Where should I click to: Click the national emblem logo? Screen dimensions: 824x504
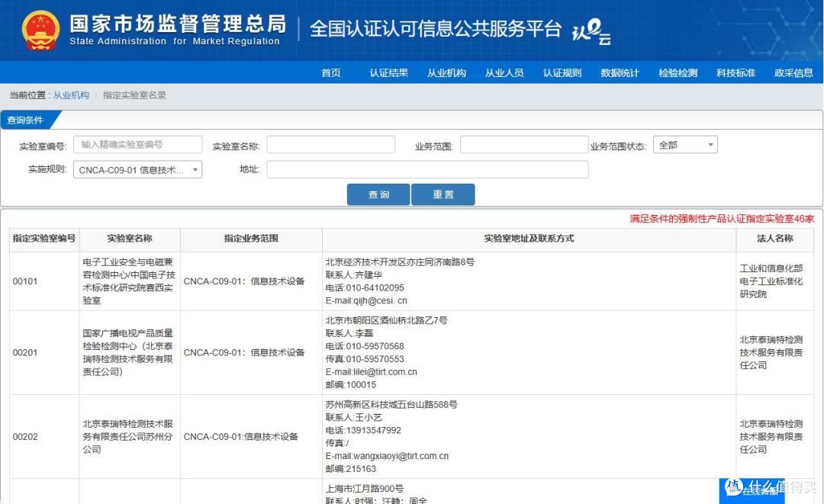[40, 30]
